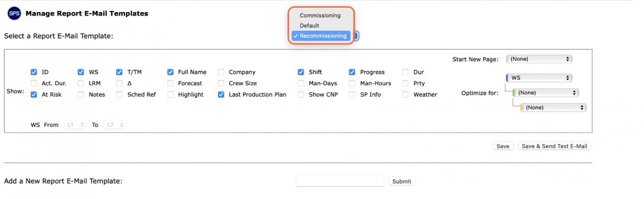
Task: Click the SPS logo icon
Action: tap(14, 14)
